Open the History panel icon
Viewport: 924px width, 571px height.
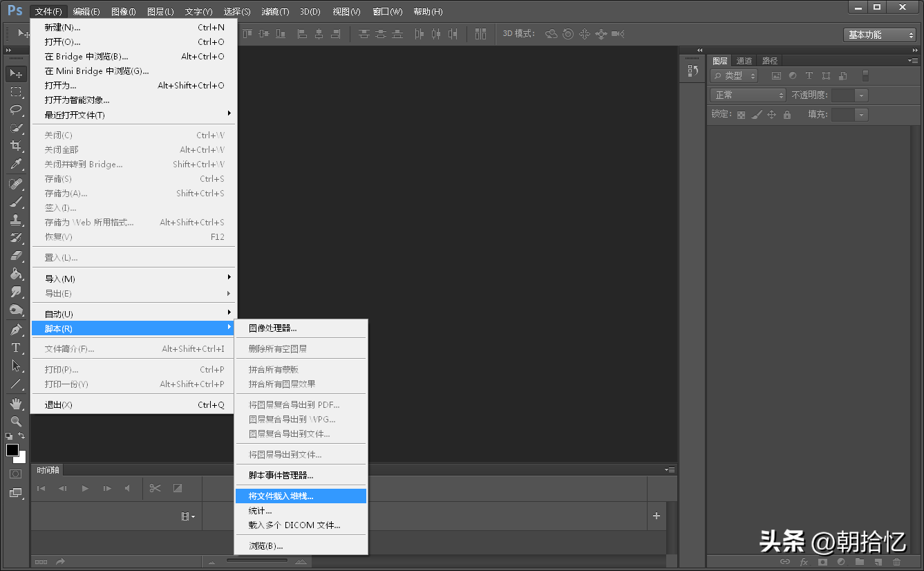click(693, 70)
